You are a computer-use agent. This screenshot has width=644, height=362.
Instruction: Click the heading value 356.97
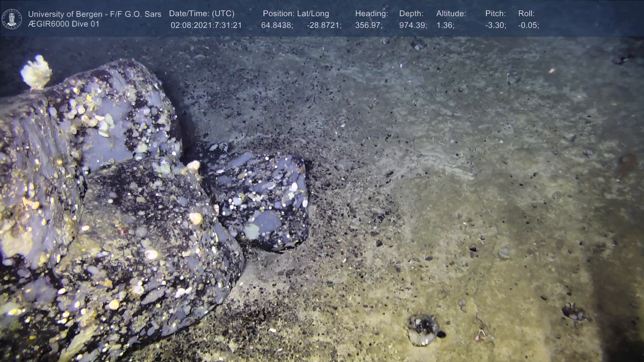pos(368,25)
